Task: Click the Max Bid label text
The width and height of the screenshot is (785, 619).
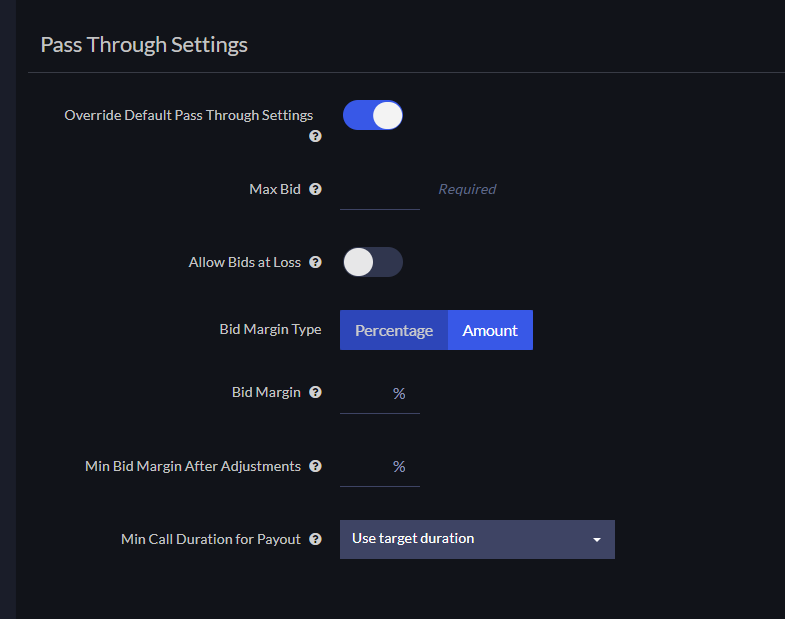Action: click(275, 189)
